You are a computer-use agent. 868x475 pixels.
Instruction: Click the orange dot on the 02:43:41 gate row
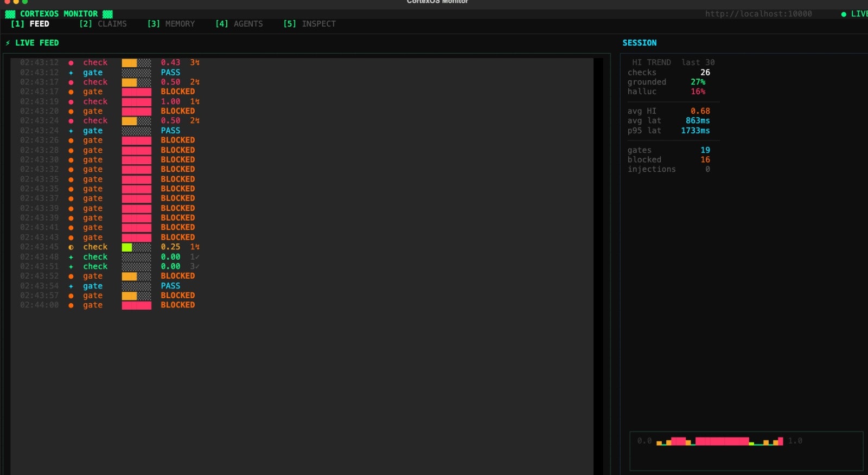[71, 228]
